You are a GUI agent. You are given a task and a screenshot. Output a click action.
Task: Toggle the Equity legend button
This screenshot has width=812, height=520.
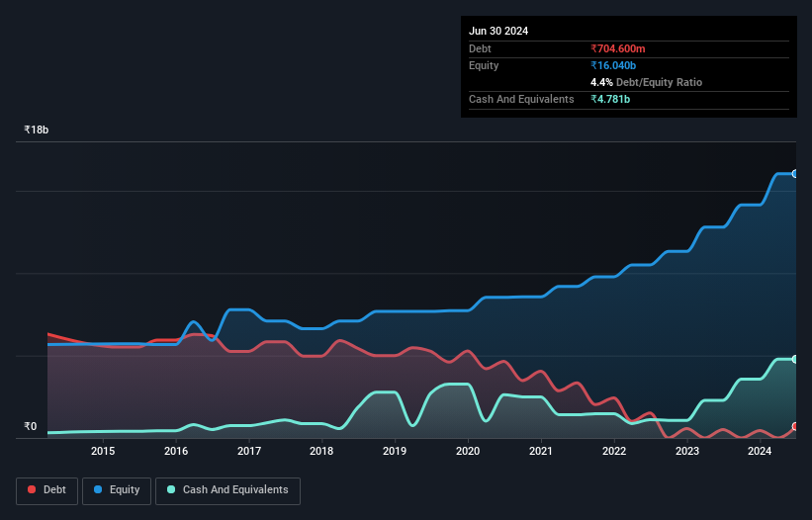117,490
